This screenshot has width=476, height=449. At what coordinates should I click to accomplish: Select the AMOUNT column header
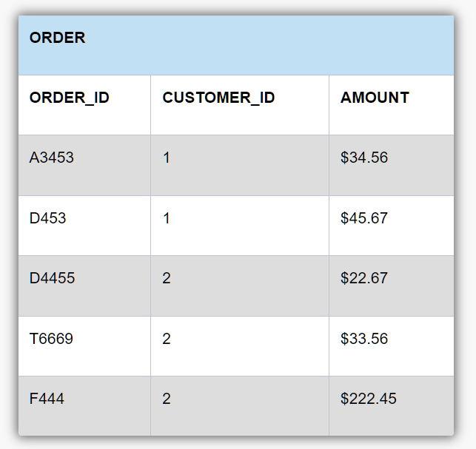[375, 98]
